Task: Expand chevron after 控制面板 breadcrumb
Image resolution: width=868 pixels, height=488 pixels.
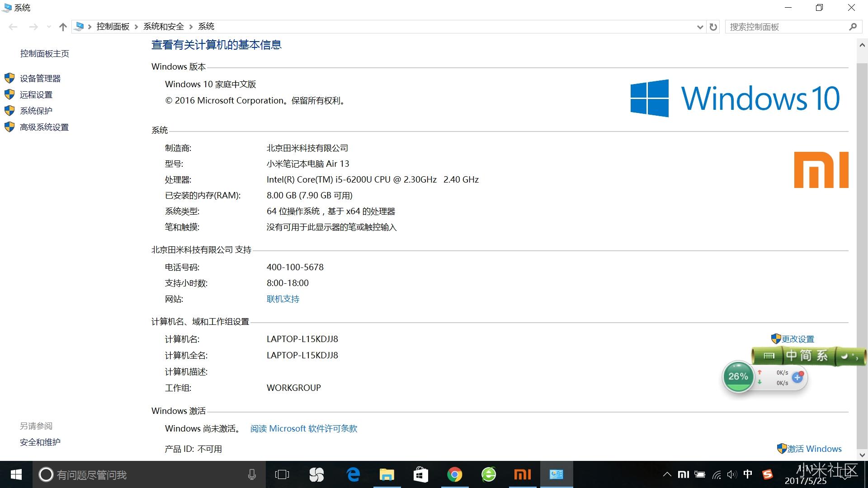Action: pos(136,27)
